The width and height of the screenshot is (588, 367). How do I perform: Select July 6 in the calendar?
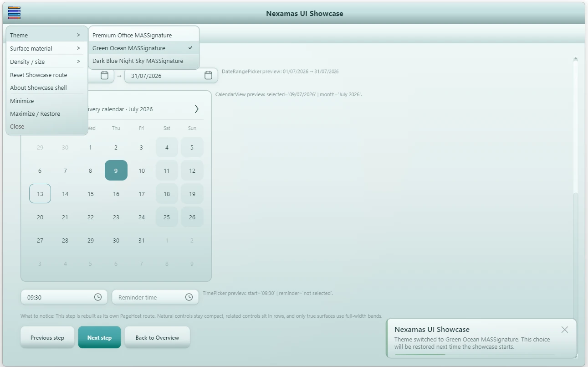pyautogui.click(x=40, y=171)
